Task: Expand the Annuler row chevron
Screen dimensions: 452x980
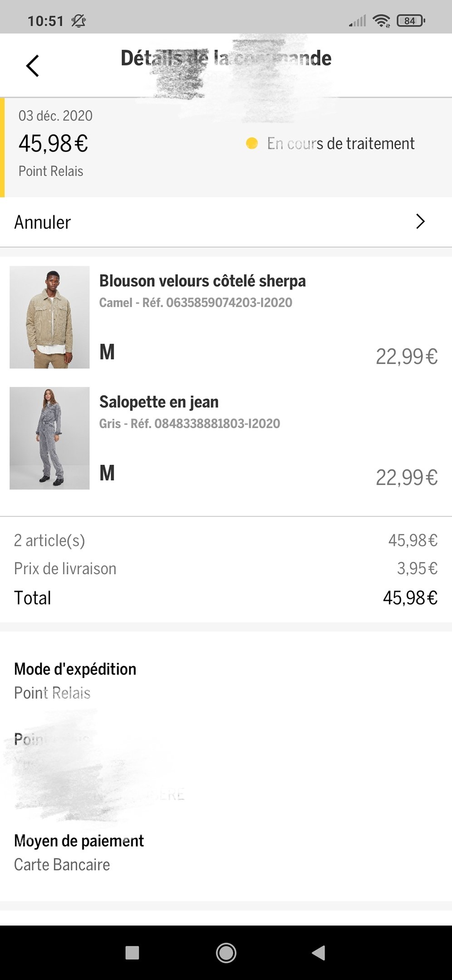Action: pyautogui.click(x=421, y=221)
